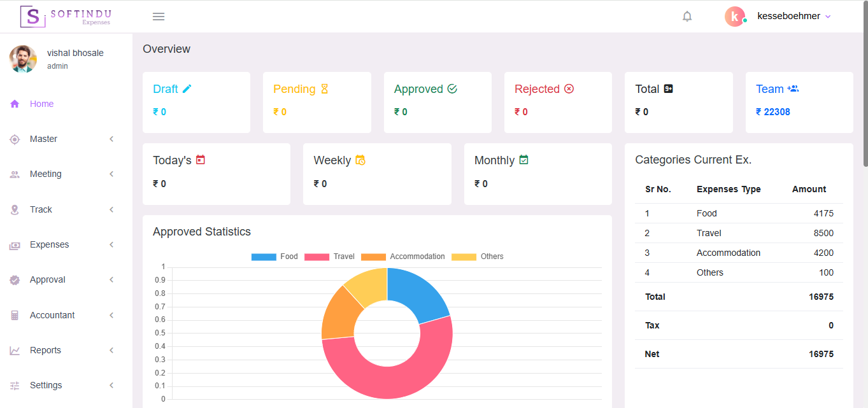Click the notification bell icon
Image resolution: width=868 pixels, height=408 pixels.
pyautogui.click(x=687, y=17)
